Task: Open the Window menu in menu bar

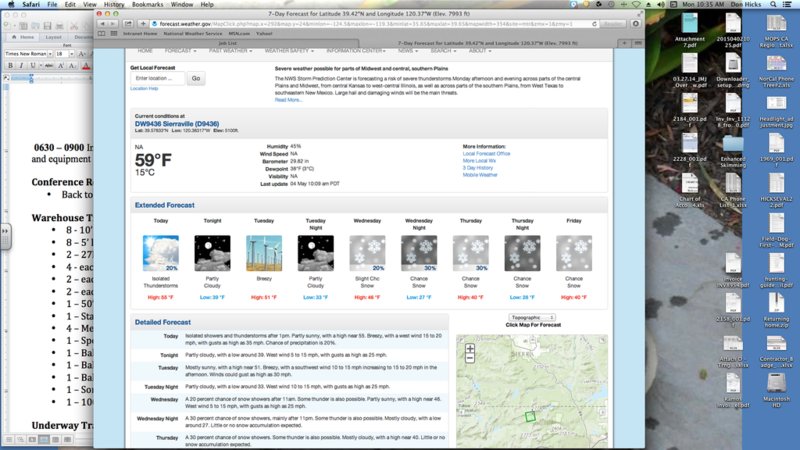Action: tap(182, 4)
